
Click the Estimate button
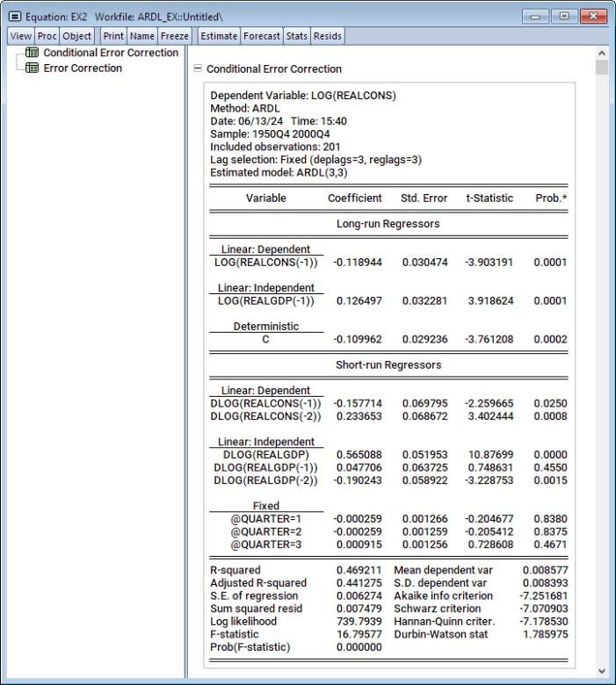point(220,36)
